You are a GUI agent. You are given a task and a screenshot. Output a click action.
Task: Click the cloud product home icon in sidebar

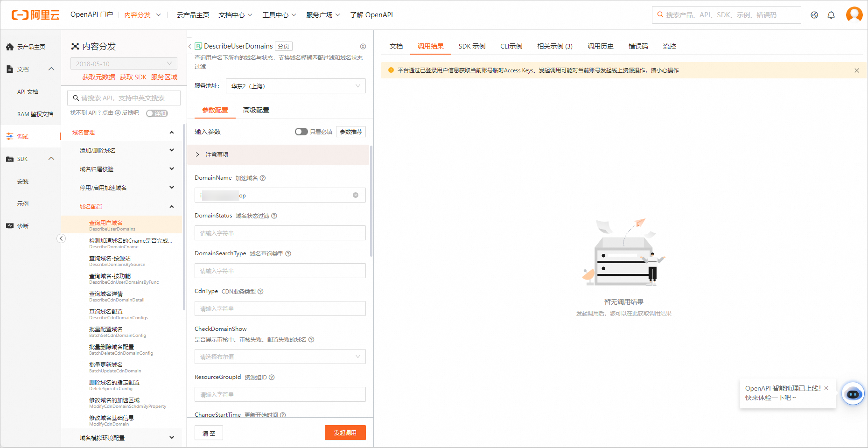[x=9, y=47]
